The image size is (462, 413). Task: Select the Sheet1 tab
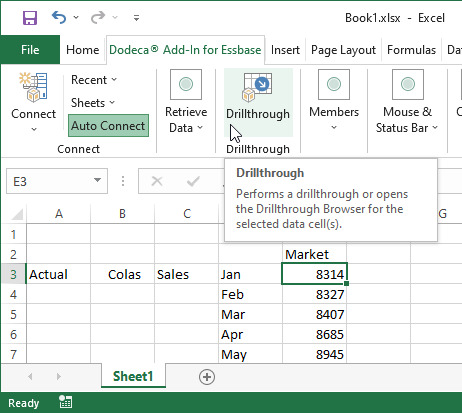pyautogui.click(x=133, y=376)
